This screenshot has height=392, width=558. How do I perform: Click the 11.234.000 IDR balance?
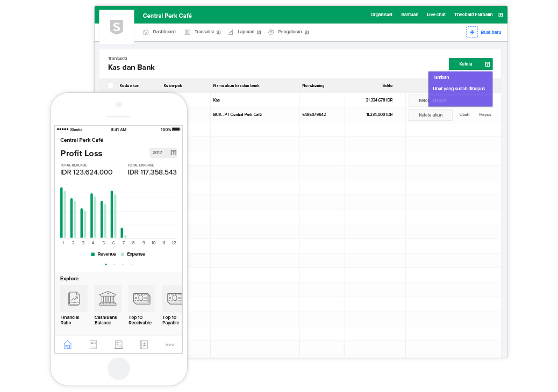pos(380,114)
